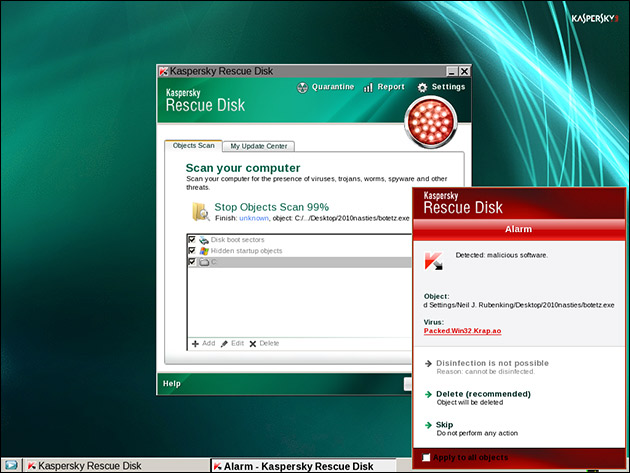
Task: Switch to Alarm - Kaspersky Rescue Disk taskbar item
Action: pos(303,466)
